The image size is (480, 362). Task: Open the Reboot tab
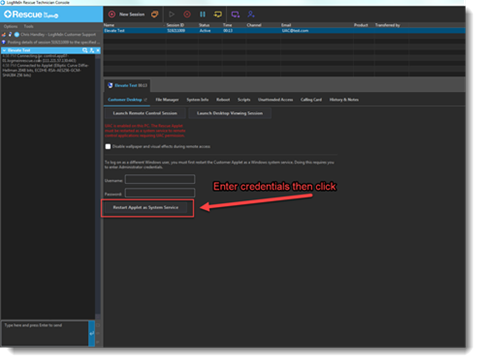[x=223, y=100]
